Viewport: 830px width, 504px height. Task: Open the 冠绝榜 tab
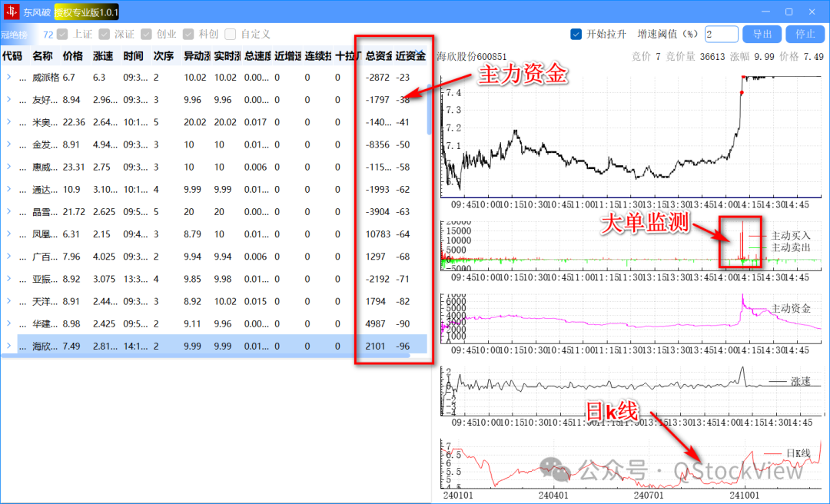(15, 35)
